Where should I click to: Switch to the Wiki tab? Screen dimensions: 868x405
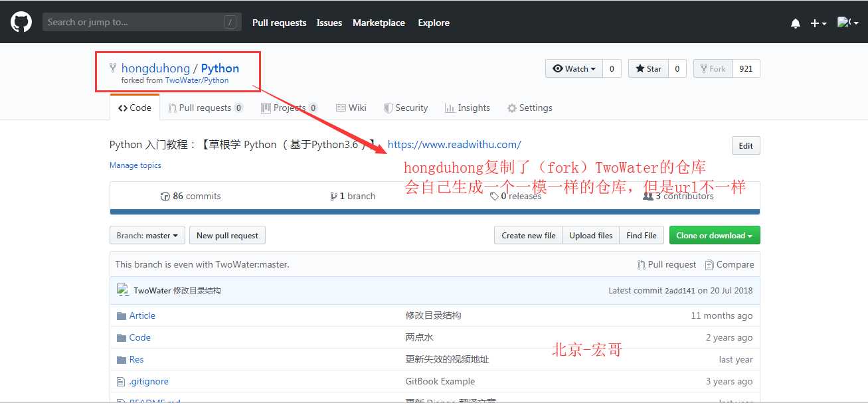351,108
